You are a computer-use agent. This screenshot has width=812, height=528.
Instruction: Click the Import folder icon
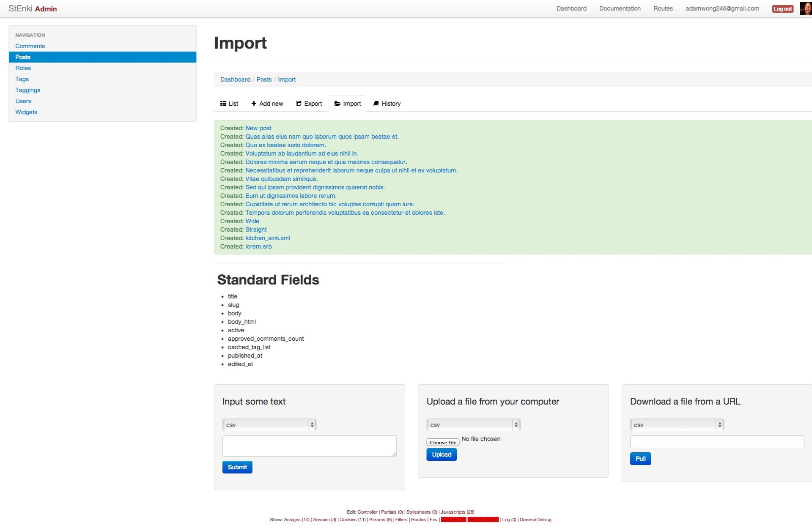pos(337,104)
